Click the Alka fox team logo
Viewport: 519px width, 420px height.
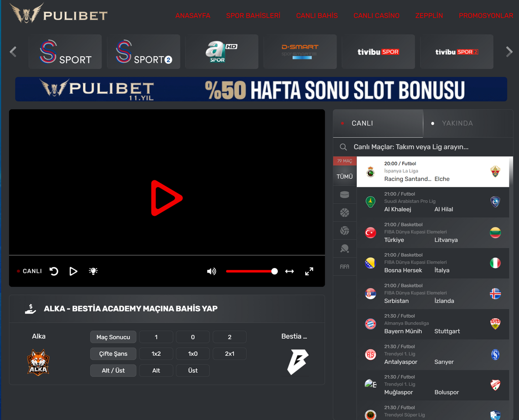click(39, 362)
